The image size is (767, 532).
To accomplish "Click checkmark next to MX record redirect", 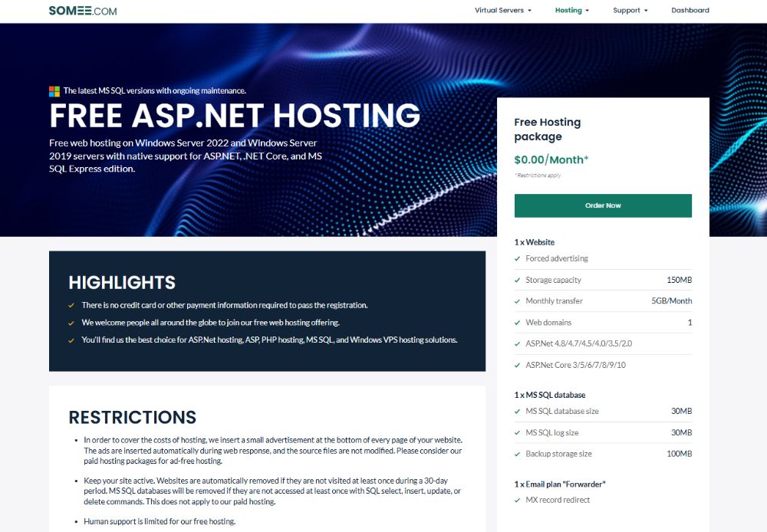I will (x=518, y=501).
